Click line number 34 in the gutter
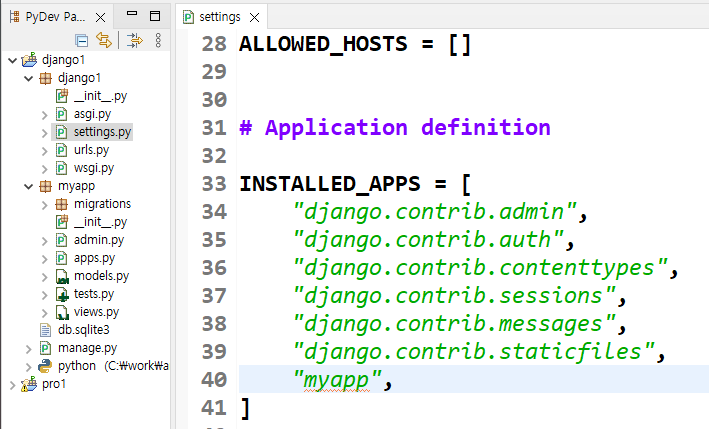 (214, 212)
